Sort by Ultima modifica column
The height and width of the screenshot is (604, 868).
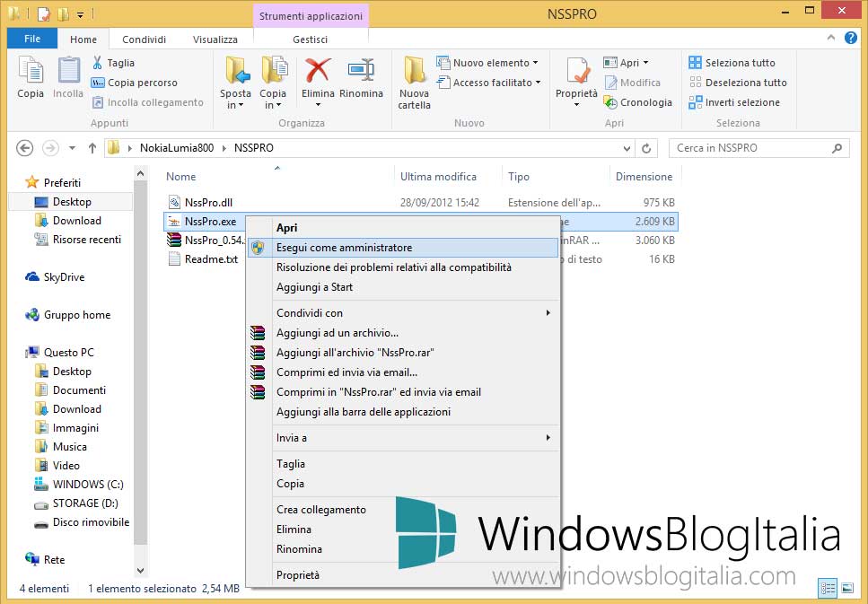click(438, 177)
